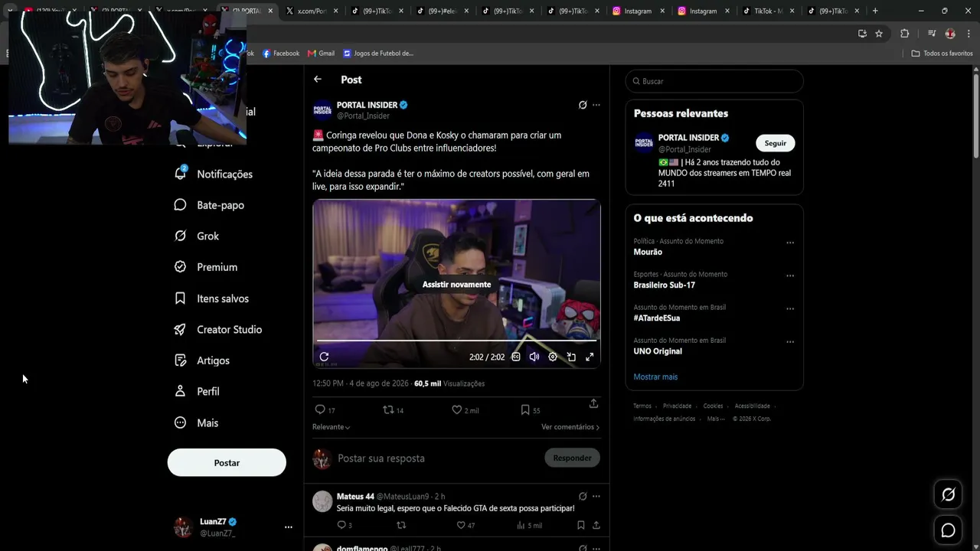Open options for #ATardeESua trend
The height and width of the screenshot is (551, 980).
790,308
